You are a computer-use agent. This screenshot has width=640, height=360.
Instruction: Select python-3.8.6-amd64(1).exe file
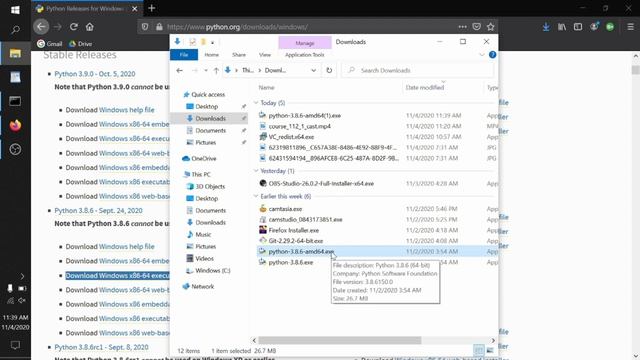pos(304,116)
